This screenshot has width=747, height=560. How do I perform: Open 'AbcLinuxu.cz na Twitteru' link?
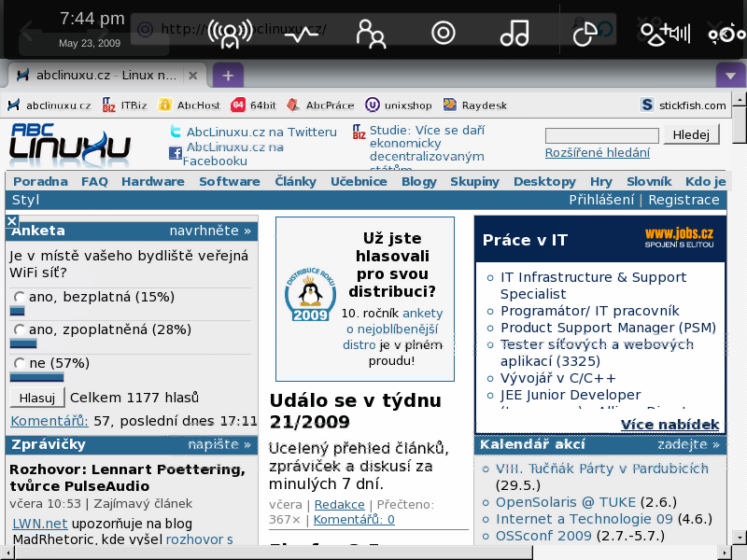click(261, 132)
